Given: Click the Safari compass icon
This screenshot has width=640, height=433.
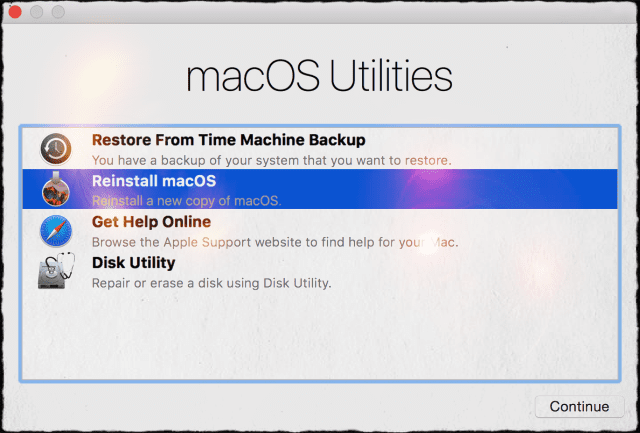Looking at the screenshot, I should (55, 230).
